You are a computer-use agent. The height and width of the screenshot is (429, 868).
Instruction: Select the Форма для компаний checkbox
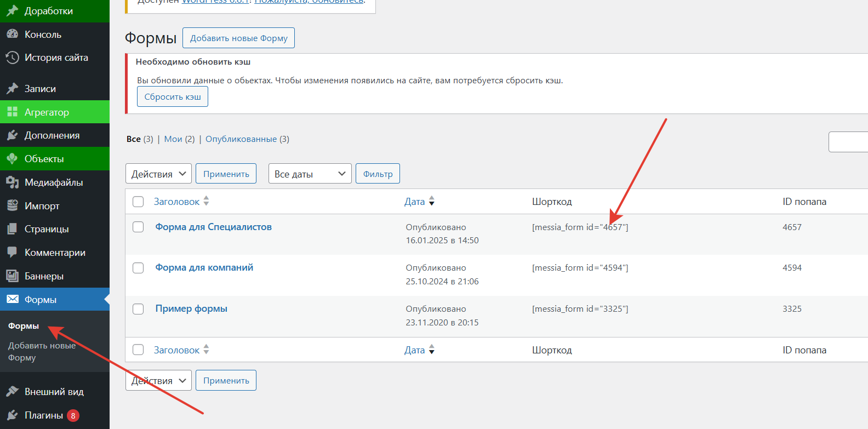[x=138, y=268]
